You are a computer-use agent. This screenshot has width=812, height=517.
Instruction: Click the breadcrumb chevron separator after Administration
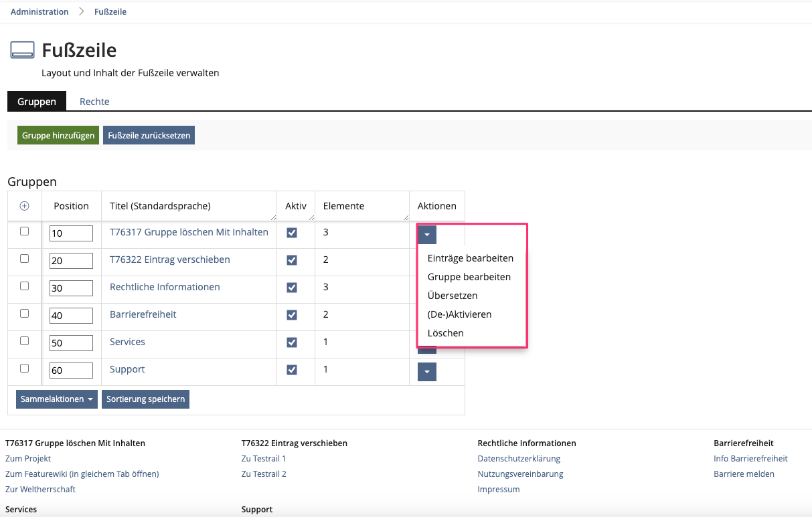coord(82,11)
